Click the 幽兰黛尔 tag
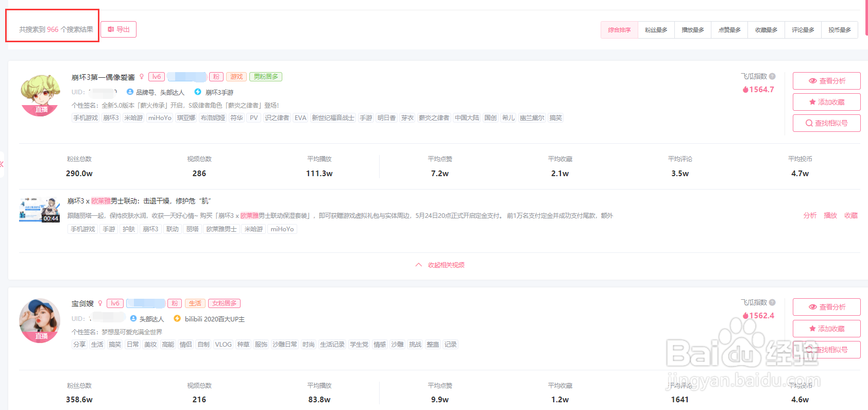The width and height of the screenshot is (868, 410). (532, 118)
